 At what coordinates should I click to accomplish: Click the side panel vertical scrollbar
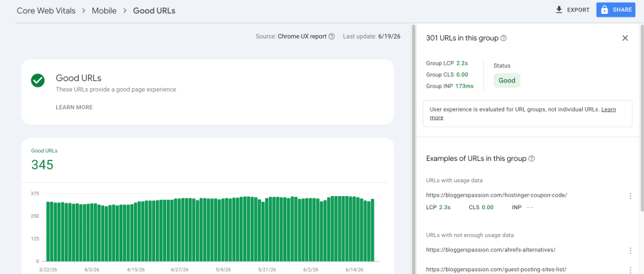tap(642, 117)
